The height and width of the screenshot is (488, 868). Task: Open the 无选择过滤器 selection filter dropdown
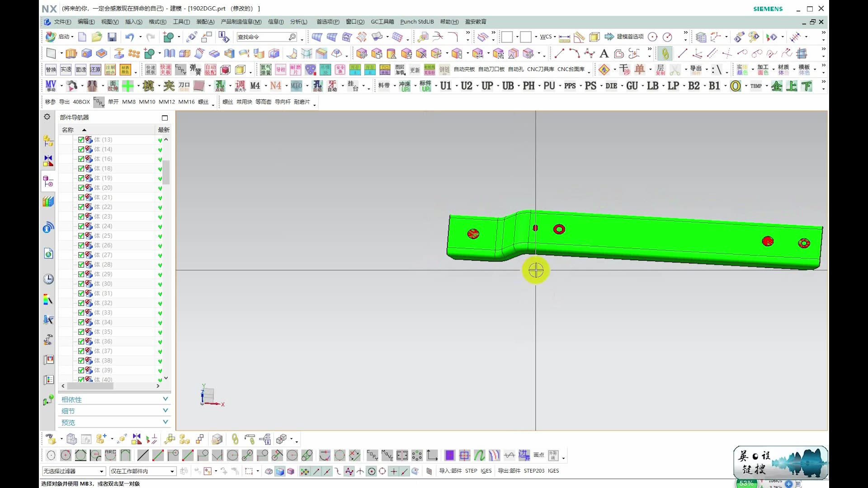click(x=101, y=471)
